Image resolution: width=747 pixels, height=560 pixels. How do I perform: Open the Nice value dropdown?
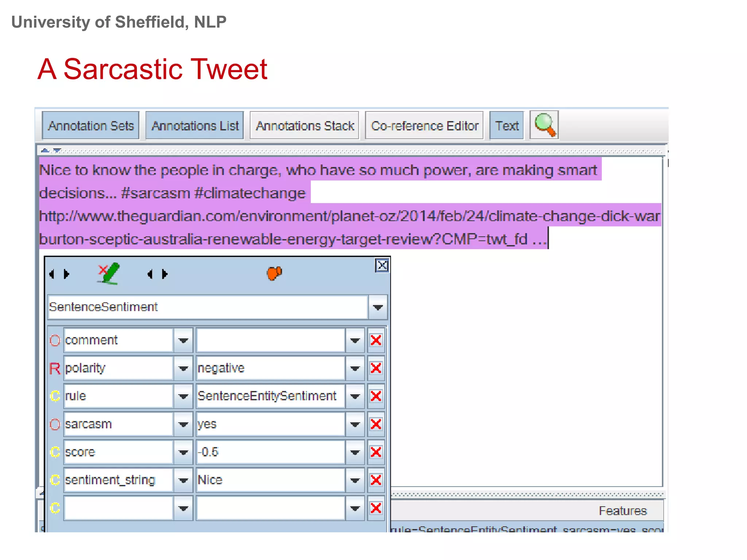click(x=355, y=480)
